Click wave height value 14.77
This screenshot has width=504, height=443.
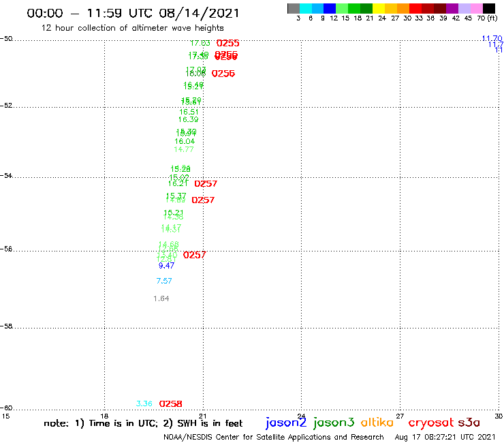point(183,149)
